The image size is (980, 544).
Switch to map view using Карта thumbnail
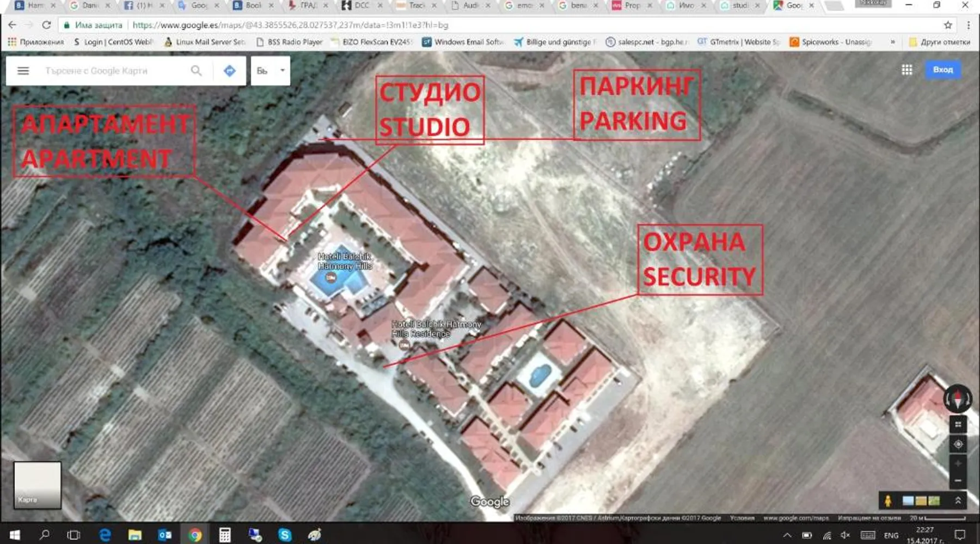click(37, 485)
